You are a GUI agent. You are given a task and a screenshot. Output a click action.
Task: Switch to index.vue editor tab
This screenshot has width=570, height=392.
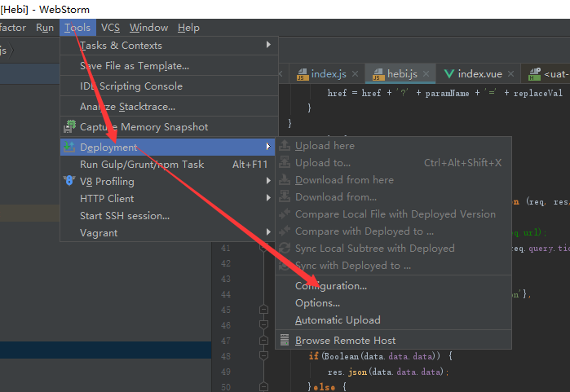479,73
